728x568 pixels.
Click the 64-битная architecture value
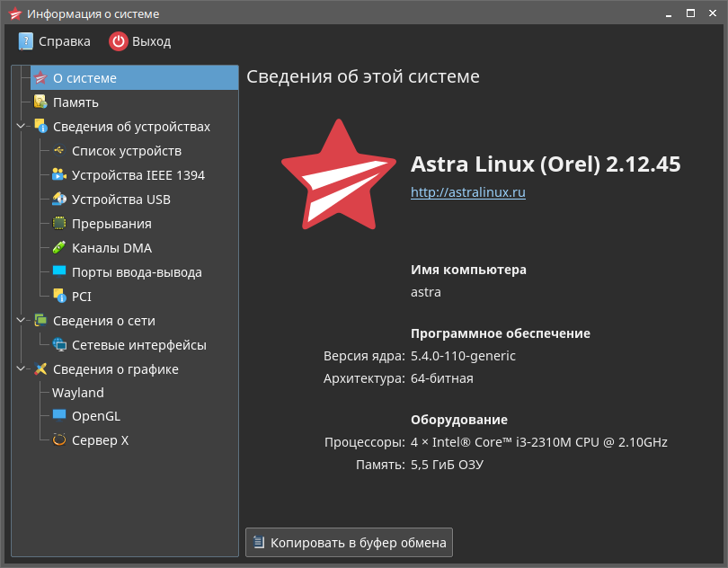pyautogui.click(x=441, y=378)
